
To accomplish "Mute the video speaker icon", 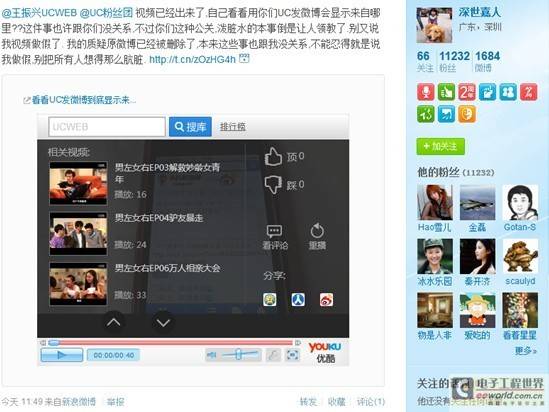I will (x=211, y=355).
